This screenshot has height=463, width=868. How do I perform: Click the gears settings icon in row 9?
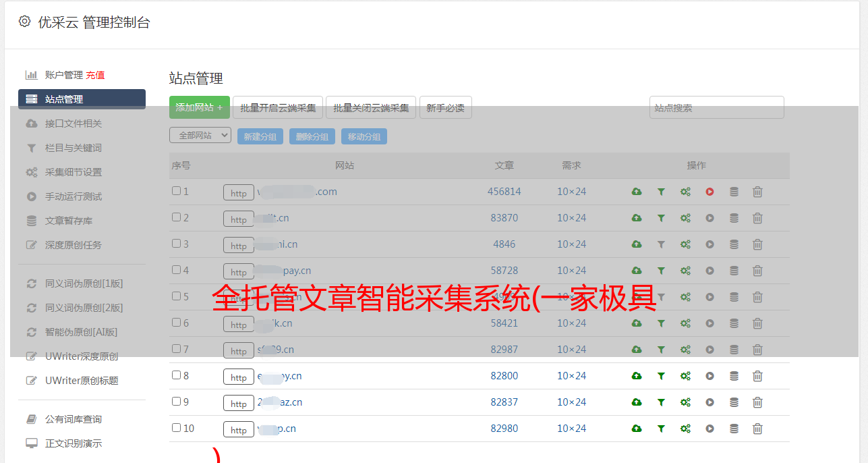[x=685, y=402]
